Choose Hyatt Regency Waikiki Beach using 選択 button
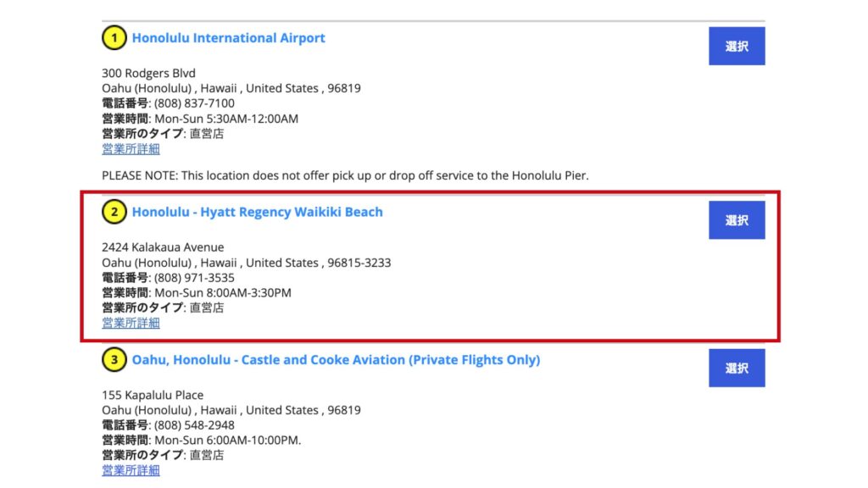The height and width of the screenshot is (488, 868). pos(737,220)
